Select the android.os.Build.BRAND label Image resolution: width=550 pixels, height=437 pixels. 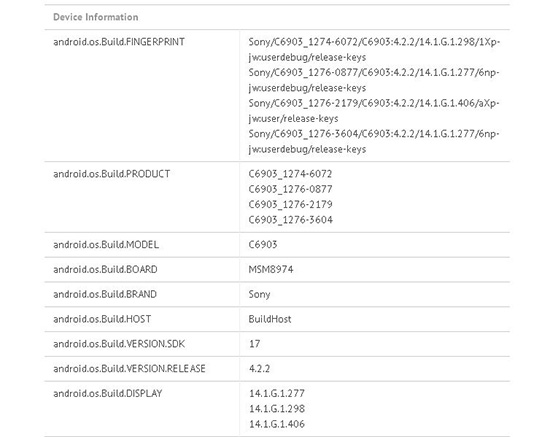(x=105, y=294)
